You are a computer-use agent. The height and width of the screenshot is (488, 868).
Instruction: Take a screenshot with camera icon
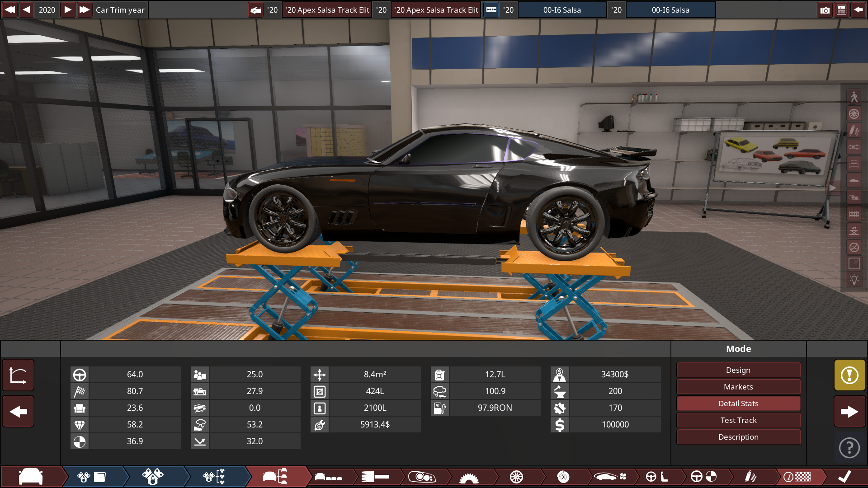(x=825, y=10)
